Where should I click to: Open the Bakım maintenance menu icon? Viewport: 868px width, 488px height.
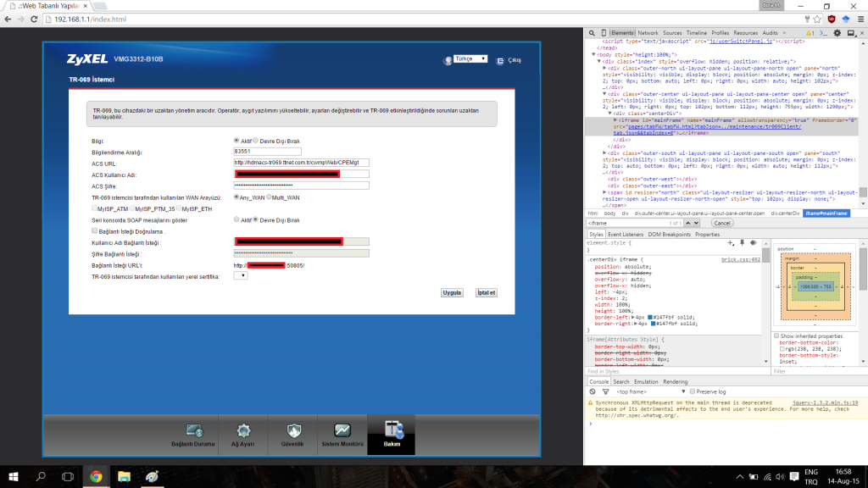pos(392,433)
